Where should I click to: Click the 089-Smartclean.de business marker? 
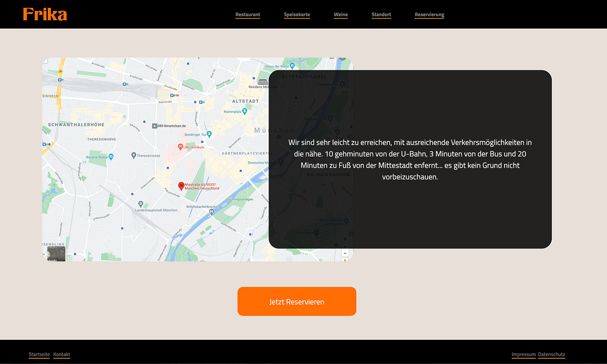point(155,126)
